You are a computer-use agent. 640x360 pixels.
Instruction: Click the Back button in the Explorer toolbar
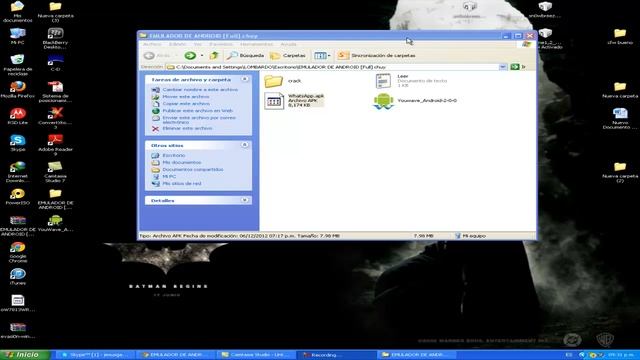tap(158, 56)
